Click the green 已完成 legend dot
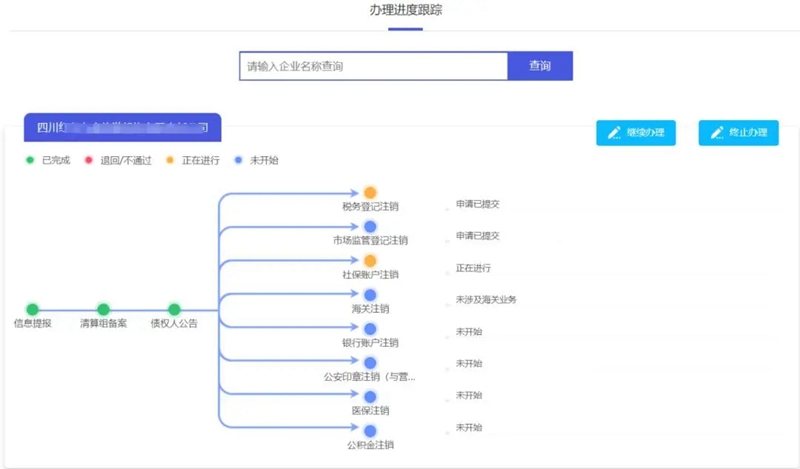800x469 pixels. click(30, 160)
